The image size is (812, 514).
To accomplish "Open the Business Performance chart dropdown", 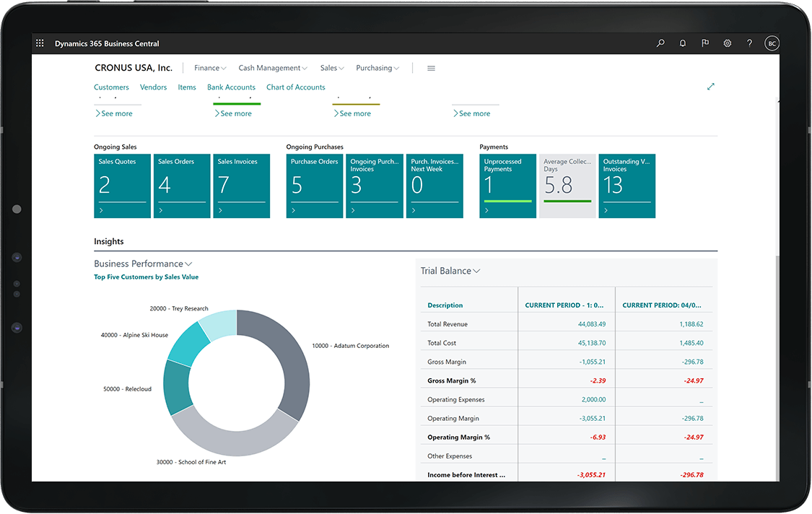I will [x=143, y=263].
